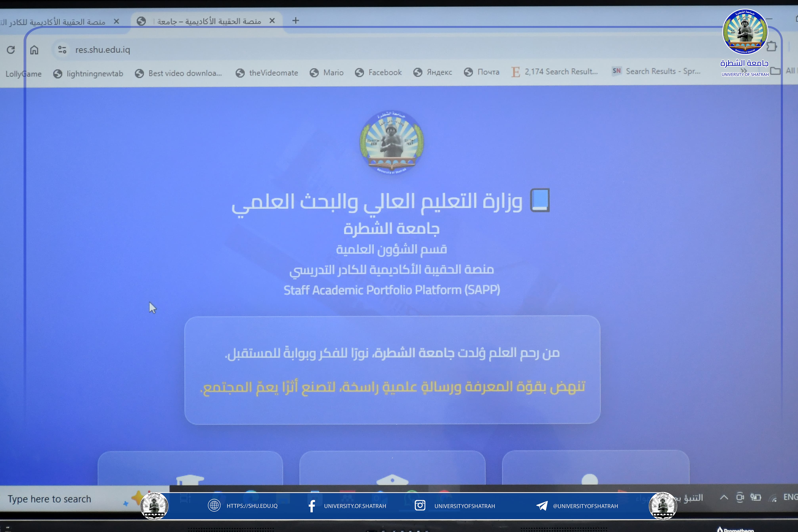Open a new tab with plus icon
This screenshot has width=798, height=532.
[296, 21]
